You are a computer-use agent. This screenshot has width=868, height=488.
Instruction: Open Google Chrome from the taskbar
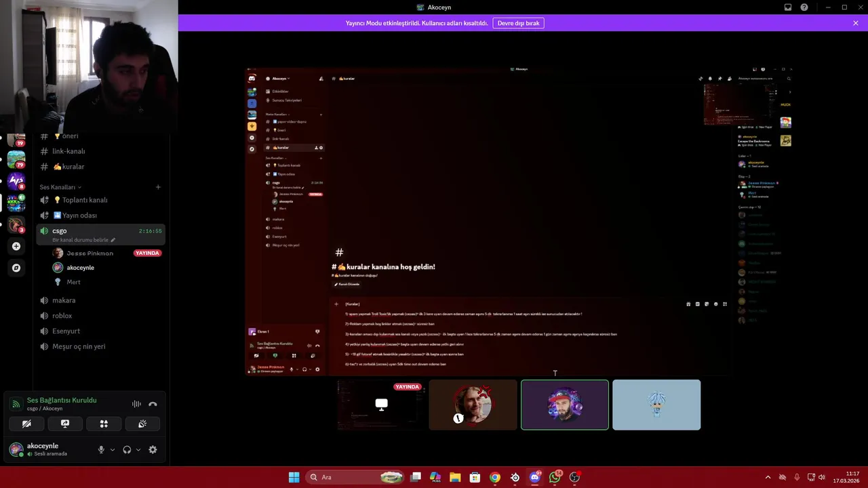pos(495,477)
